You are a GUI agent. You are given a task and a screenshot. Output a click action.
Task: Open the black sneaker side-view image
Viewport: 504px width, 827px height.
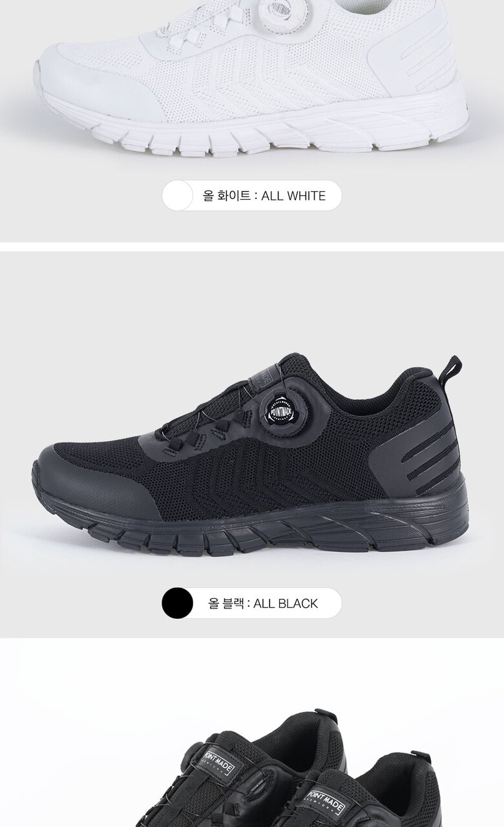[x=252, y=455]
